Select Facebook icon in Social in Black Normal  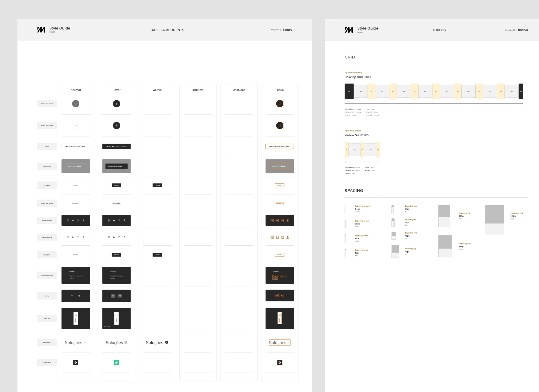click(83, 221)
